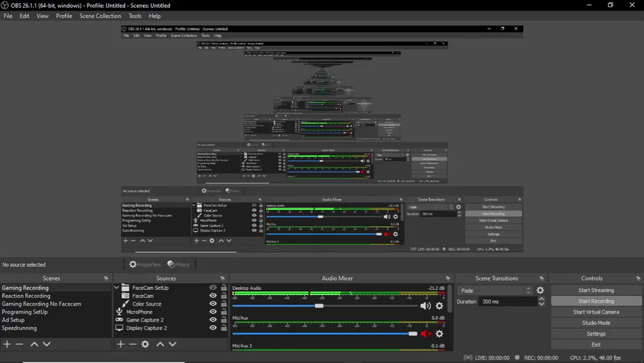Open transition properties gear next to Fade

coord(540,291)
